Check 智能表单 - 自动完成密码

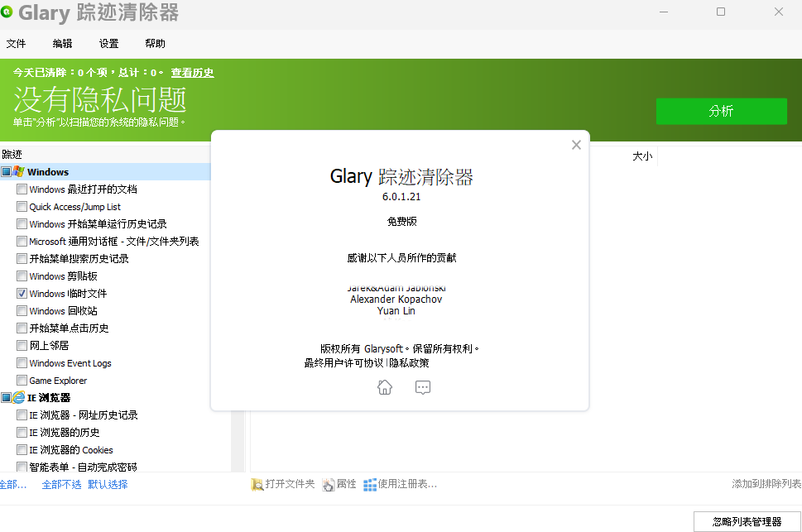22,467
